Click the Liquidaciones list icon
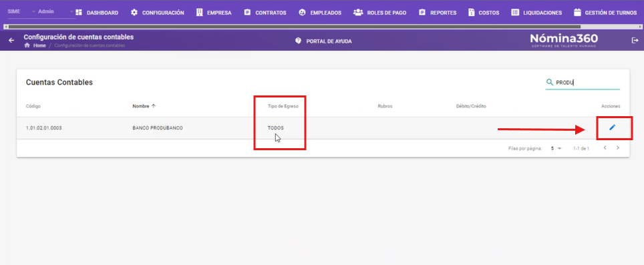The height and width of the screenshot is (265, 644). coord(515,12)
